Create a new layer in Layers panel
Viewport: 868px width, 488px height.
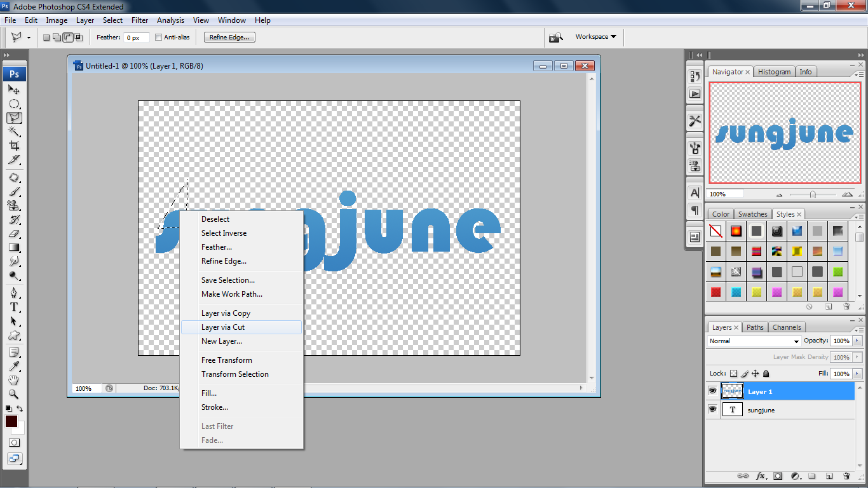coord(829,476)
